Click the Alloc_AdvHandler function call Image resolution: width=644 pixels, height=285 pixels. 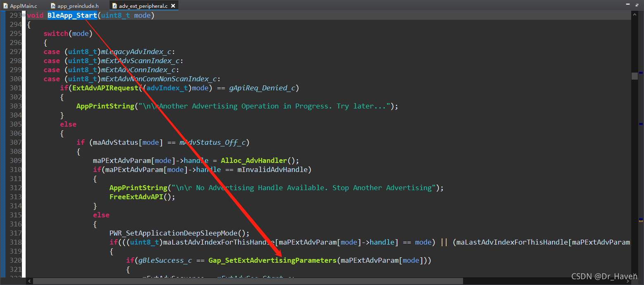[254, 160]
